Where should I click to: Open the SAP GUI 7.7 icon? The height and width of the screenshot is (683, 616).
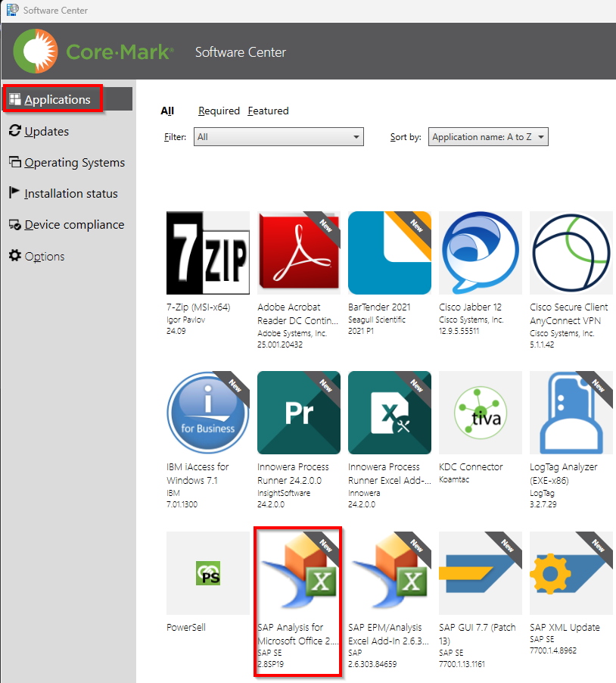coord(481,573)
